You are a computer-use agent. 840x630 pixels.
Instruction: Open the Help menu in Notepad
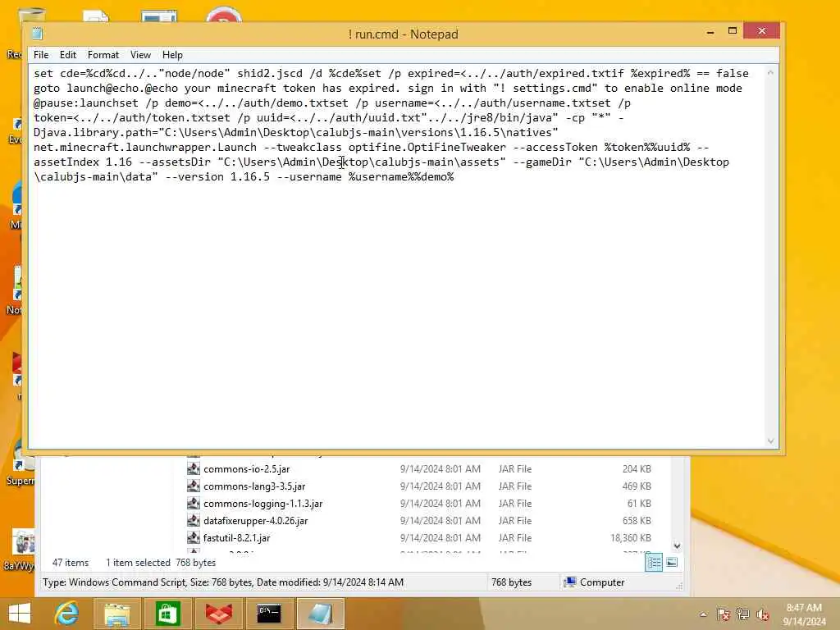(x=172, y=55)
